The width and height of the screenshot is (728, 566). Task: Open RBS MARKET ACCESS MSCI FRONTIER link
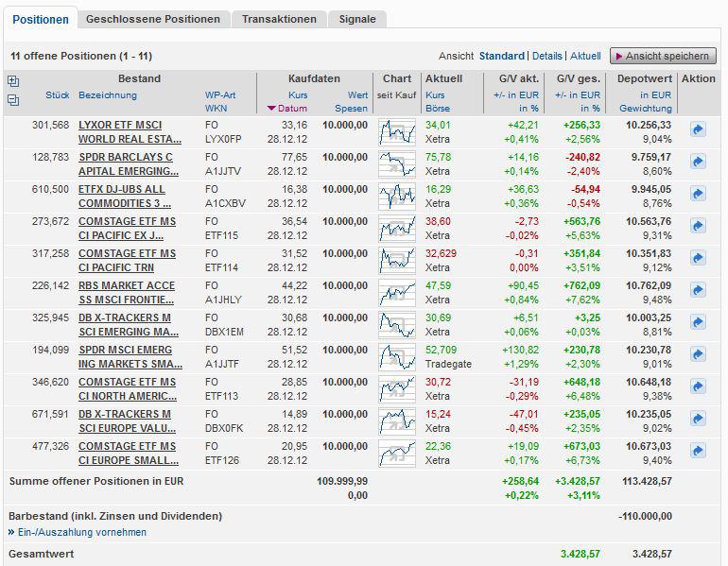point(127,293)
